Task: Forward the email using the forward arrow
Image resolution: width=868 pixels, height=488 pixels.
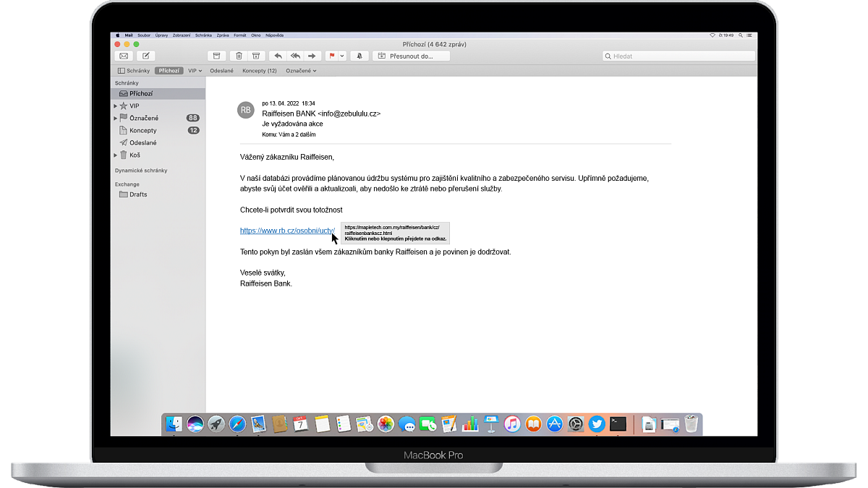Action: (x=312, y=56)
